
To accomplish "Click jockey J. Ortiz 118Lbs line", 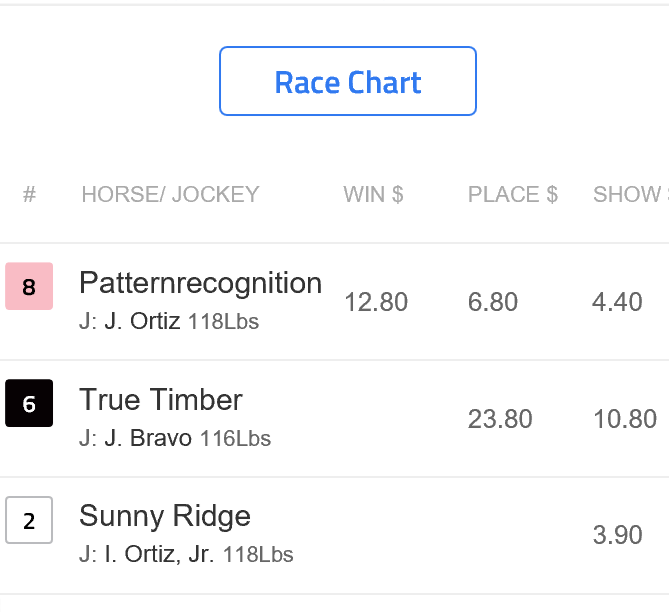I will click(x=169, y=322).
